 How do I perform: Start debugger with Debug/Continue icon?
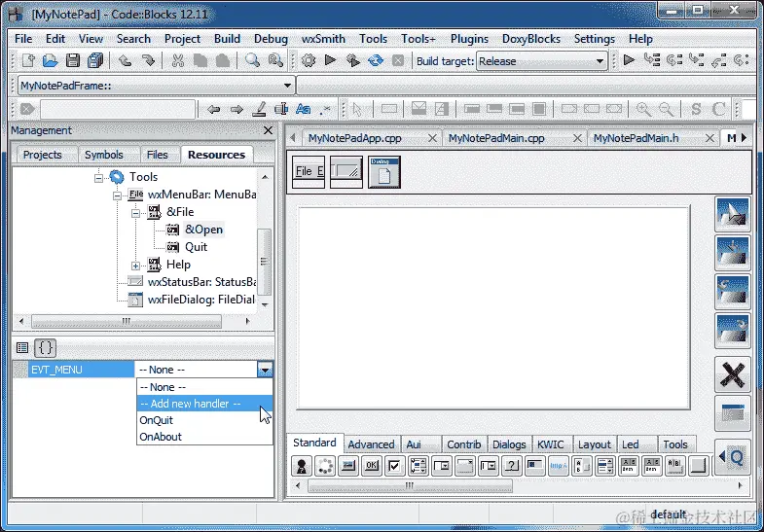(629, 60)
